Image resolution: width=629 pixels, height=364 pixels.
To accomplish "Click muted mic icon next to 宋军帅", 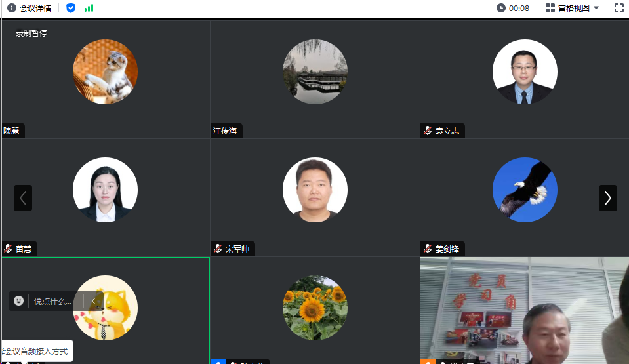I will pos(218,249).
